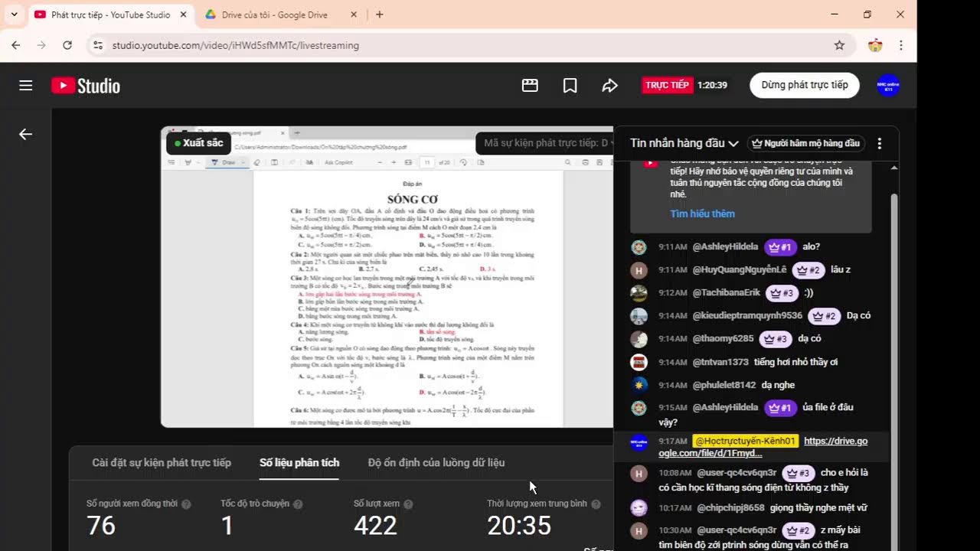Click the 1:20:39 stream duration
This screenshot has height=551, width=980.
[712, 86]
